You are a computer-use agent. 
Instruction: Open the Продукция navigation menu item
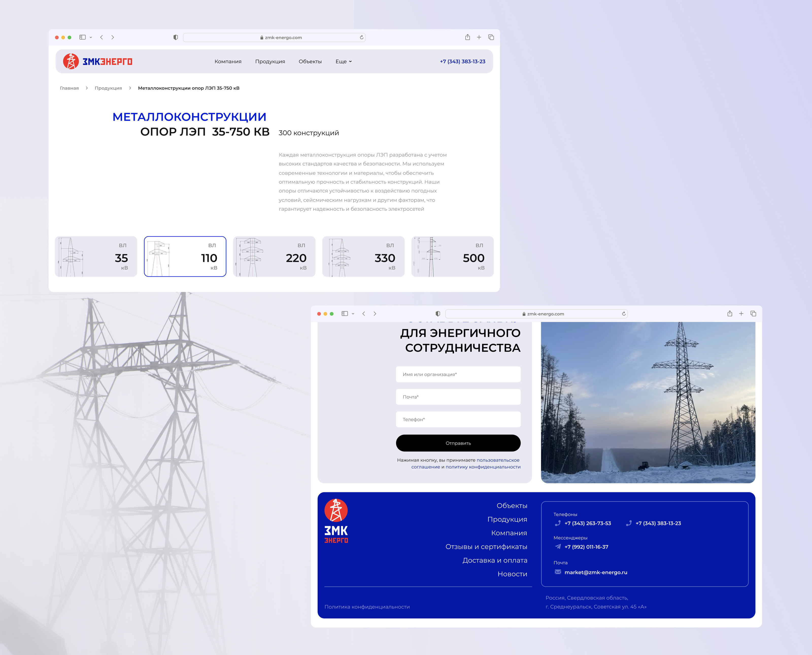270,62
